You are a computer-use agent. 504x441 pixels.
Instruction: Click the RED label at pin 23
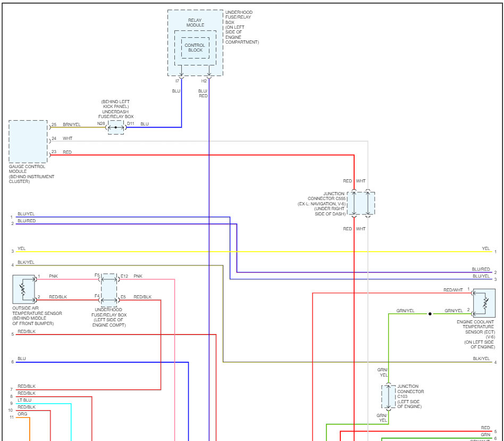67,152
